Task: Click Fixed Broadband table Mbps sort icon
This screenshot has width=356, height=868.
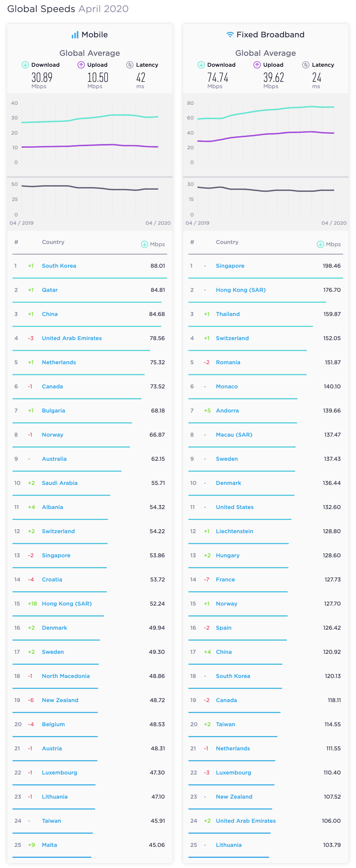Action: click(320, 244)
